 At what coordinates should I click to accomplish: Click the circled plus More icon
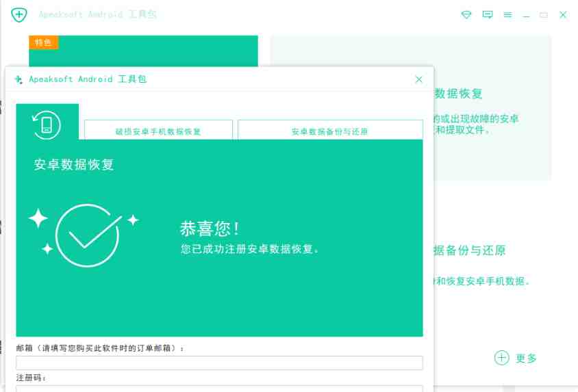click(501, 357)
